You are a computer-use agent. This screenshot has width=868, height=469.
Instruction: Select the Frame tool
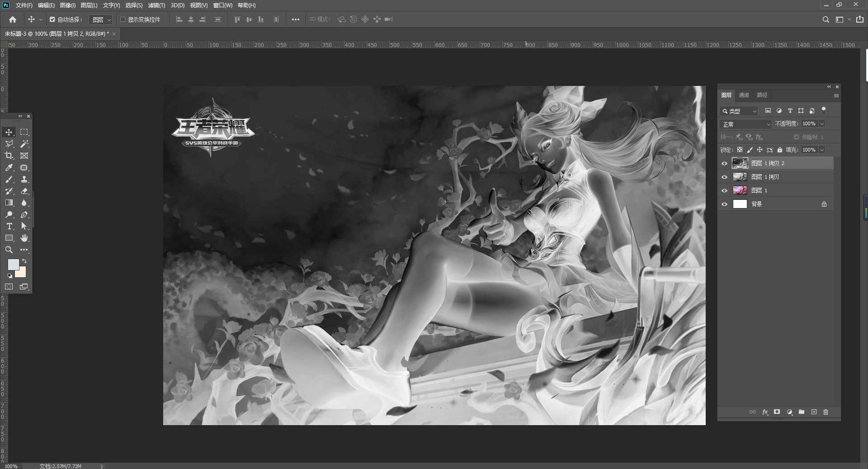click(x=24, y=156)
